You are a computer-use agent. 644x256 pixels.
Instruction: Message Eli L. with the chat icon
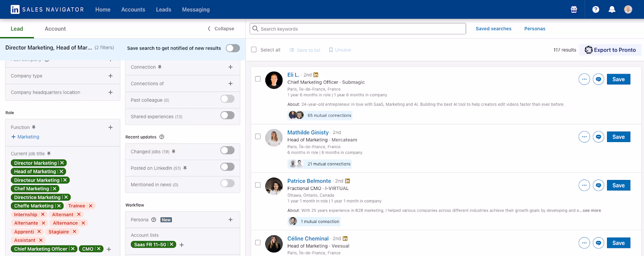coord(599,79)
